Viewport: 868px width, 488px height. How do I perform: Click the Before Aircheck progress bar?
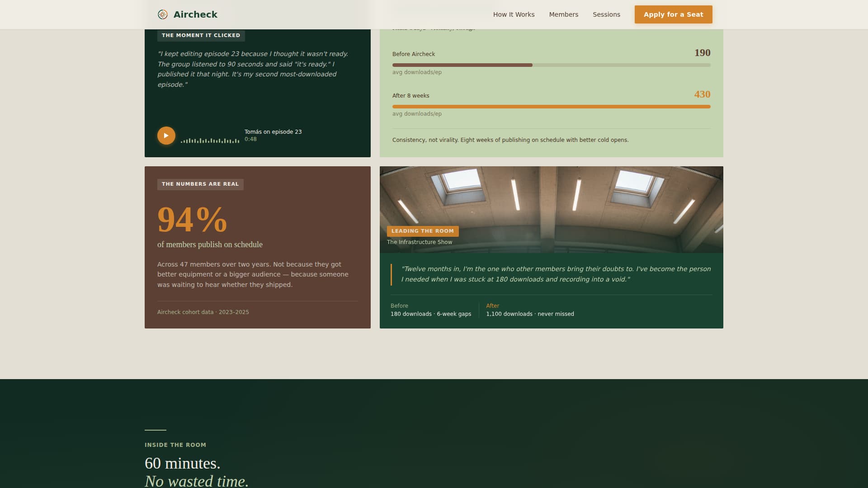(x=551, y=65)
